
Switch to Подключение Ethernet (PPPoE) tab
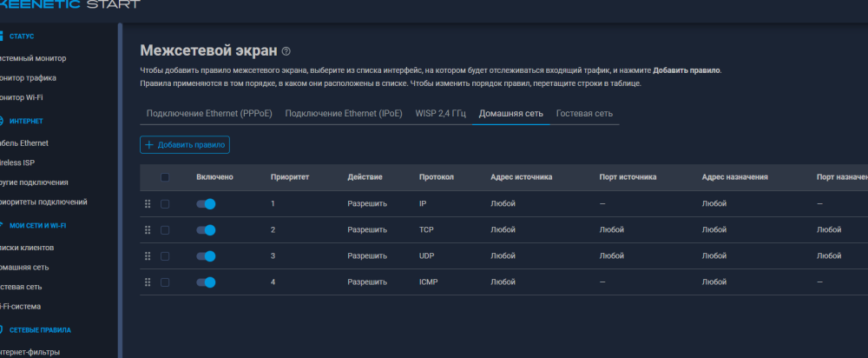coord(209,114)
